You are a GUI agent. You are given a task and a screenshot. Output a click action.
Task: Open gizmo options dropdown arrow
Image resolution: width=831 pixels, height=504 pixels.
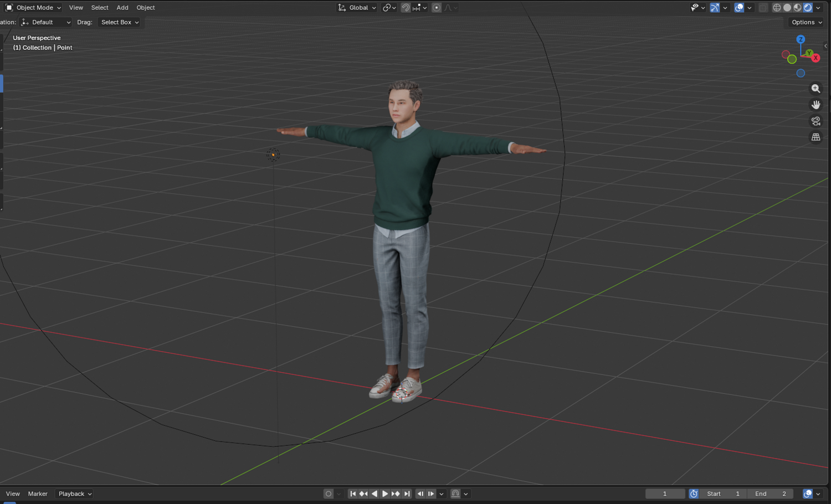pos(725,8)
